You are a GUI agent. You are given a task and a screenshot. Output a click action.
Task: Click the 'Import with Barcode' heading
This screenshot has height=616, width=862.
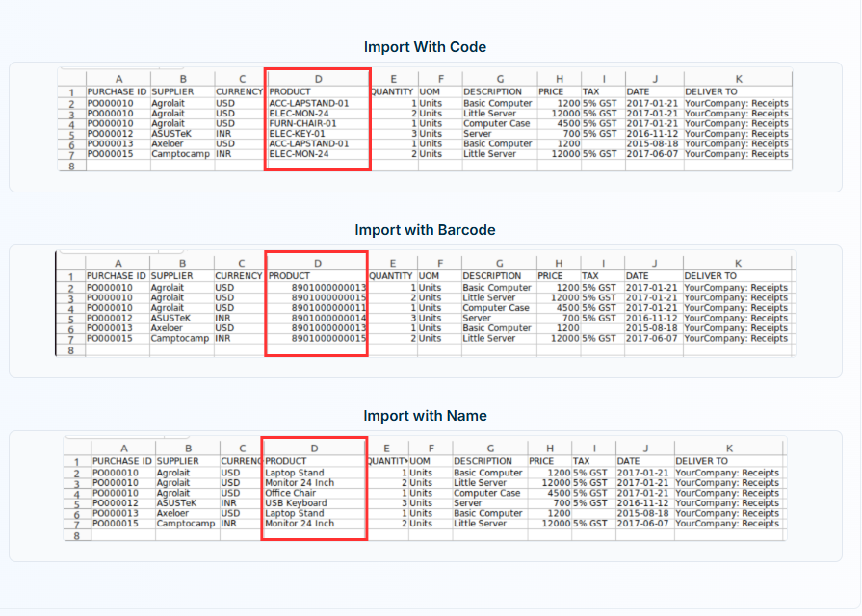tap(425, 230)
